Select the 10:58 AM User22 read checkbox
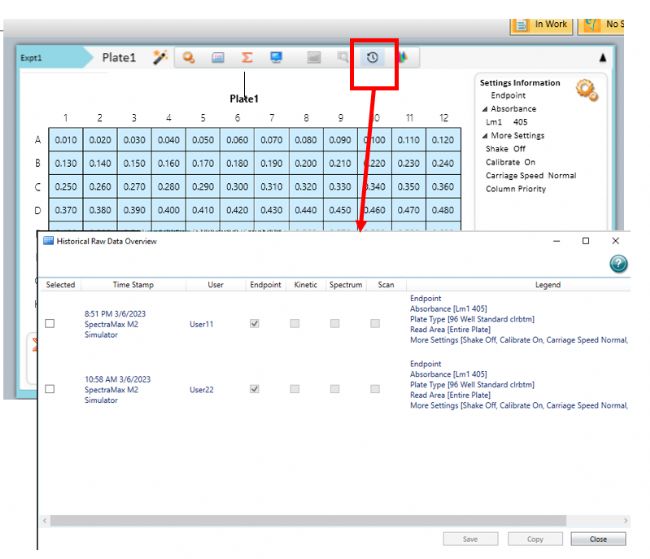The height and width of the screenshot is (559, 650). [50, 388]
